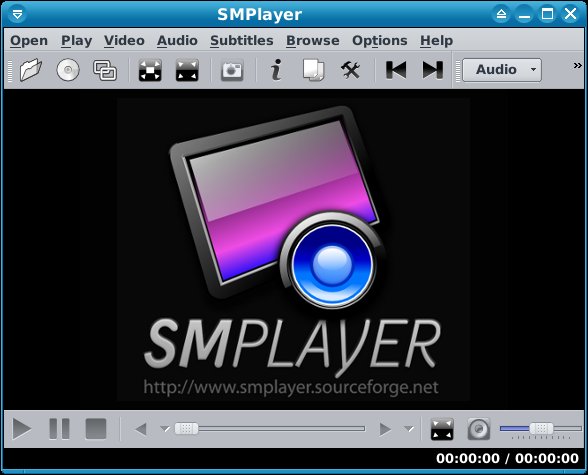This screenshot has width=588, height=475.
Task: Open a DVD with the disc icon
Action: point(68,70)
